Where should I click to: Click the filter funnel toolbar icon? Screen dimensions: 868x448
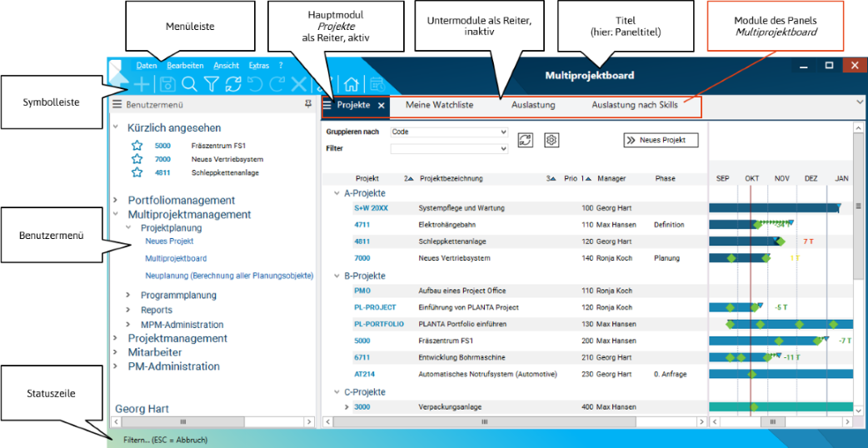pos(212,84)
